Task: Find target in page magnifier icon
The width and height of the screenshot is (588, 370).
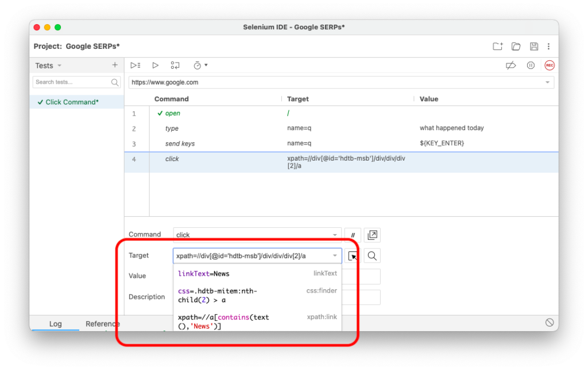Action: coord(372,256)
